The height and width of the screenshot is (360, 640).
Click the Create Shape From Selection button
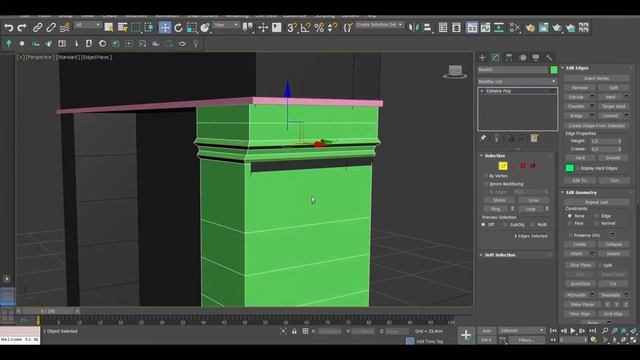click(x=596, y=126)
